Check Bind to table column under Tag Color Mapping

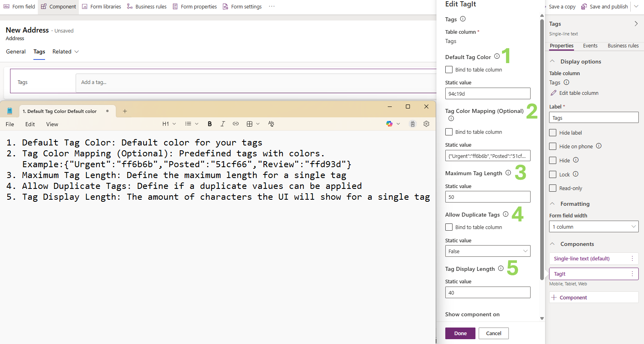point(449,132)
